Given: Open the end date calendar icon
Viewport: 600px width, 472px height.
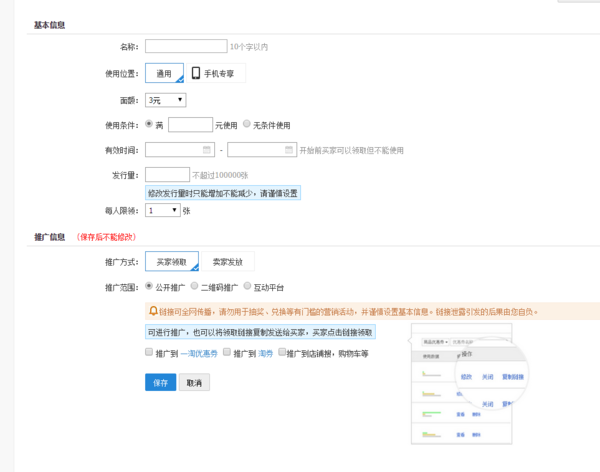Looking at the screenshot, I should (x=289, y=150).
